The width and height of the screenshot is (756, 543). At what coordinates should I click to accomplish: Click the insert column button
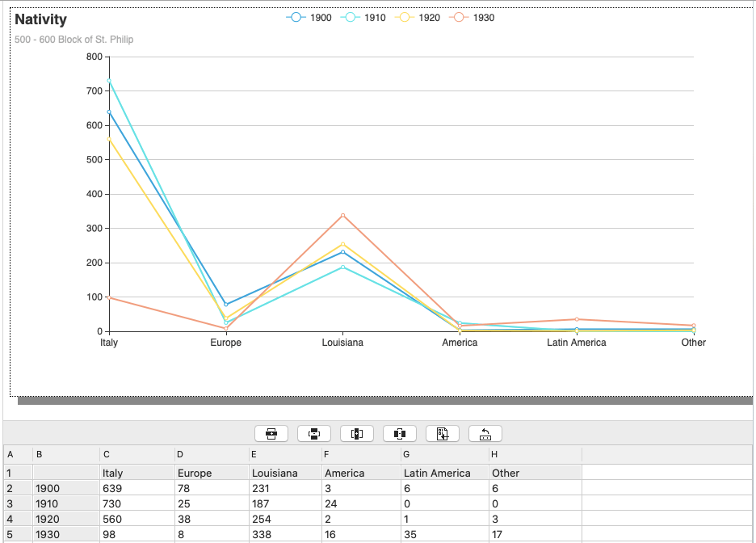[357, 434]
